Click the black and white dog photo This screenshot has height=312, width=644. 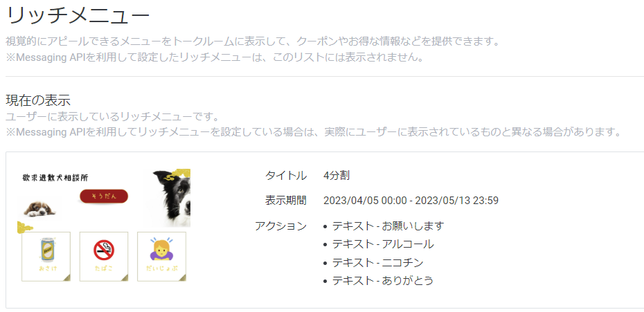coord(172,199)
